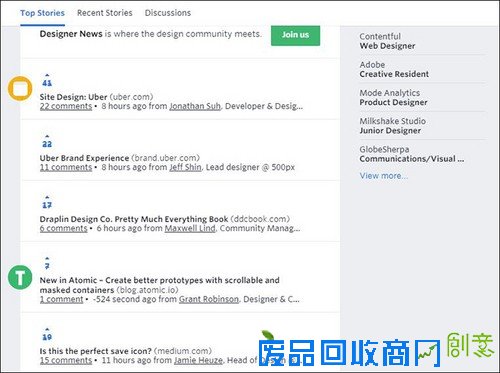
Task: Click the (uber.com) source domain text
Action: 131,97
